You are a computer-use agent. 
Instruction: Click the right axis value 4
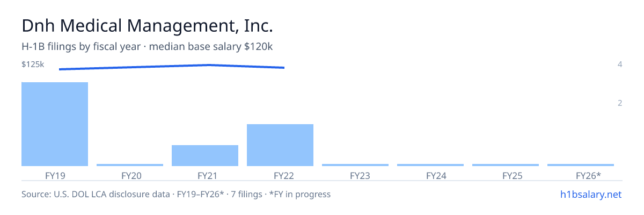pos(620,64)
